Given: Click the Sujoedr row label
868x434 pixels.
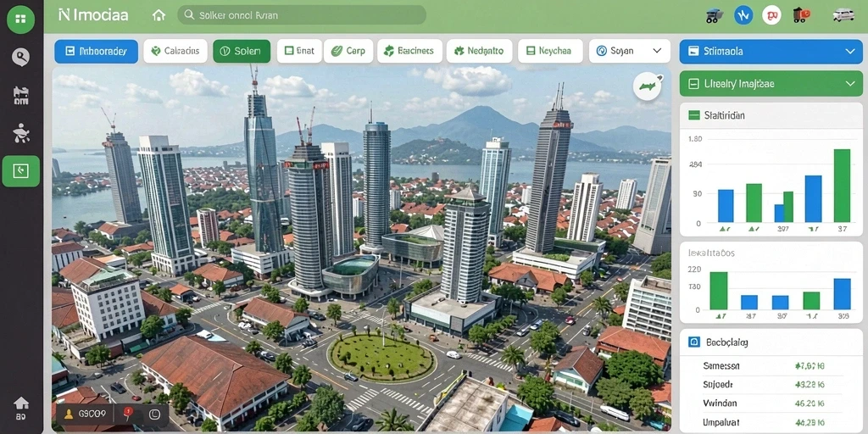Looking at the screenshot, I should pos(718,384).
